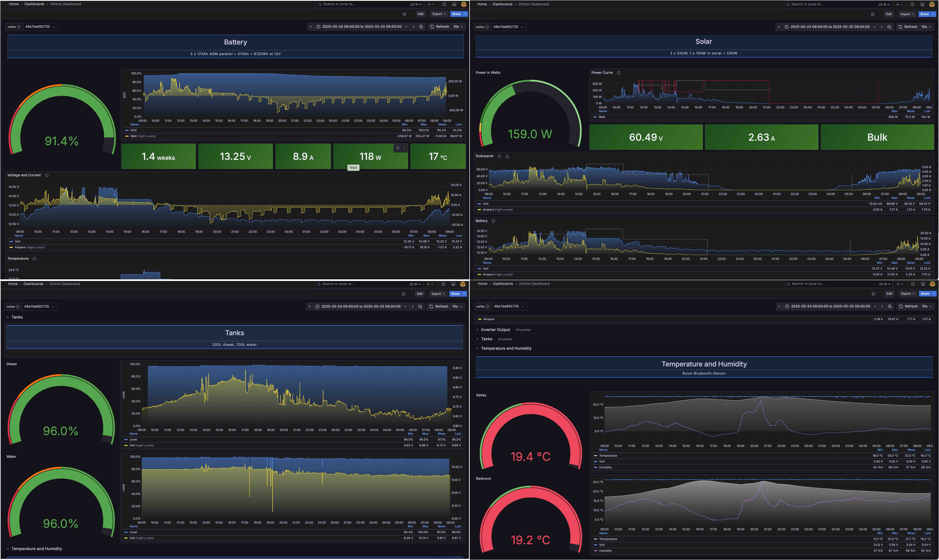Focus the search field in the Tanks pane

369,284
